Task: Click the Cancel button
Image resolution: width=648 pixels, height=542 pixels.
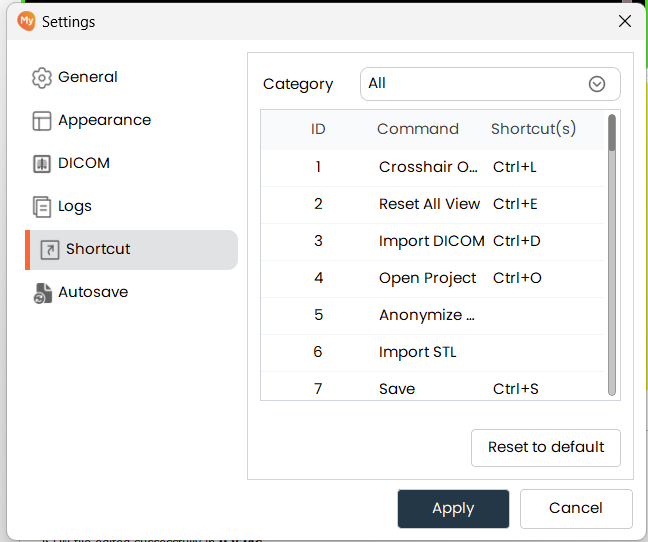Action: (575, 508)
